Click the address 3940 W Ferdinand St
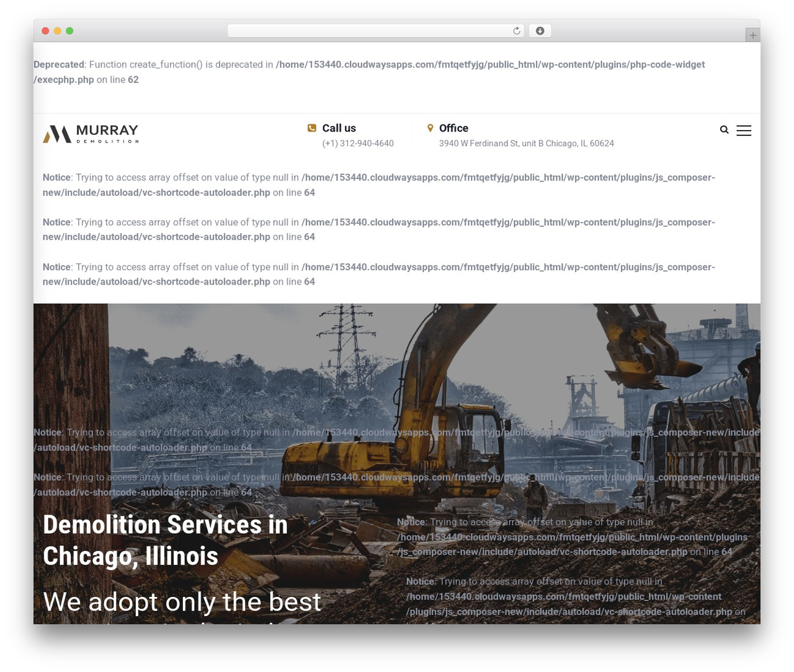 527,143
